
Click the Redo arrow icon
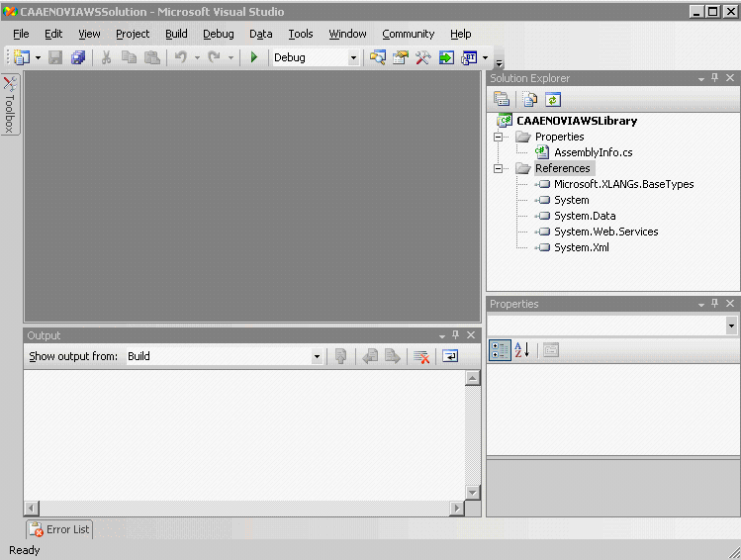(214, 57)
